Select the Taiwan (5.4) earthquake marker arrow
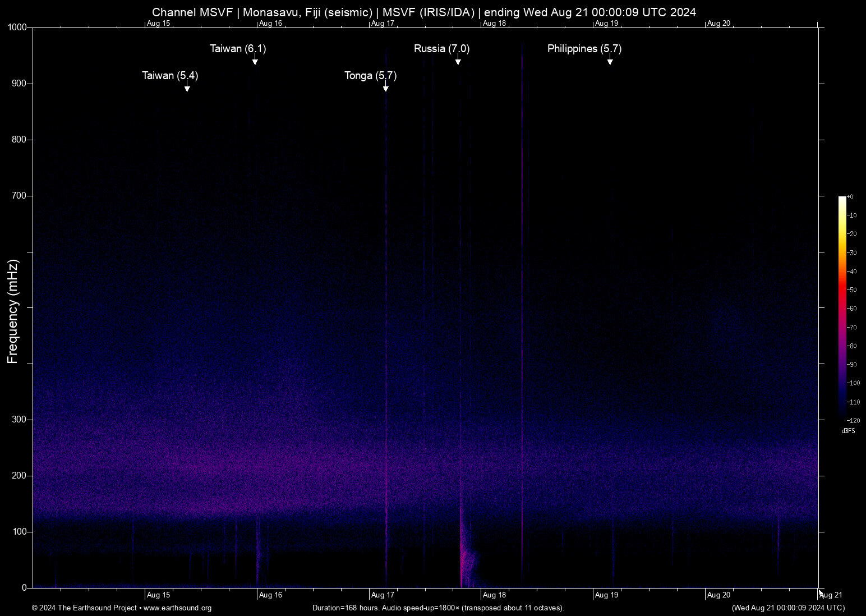This screenshot has height=616, width=866. (187, 88)
